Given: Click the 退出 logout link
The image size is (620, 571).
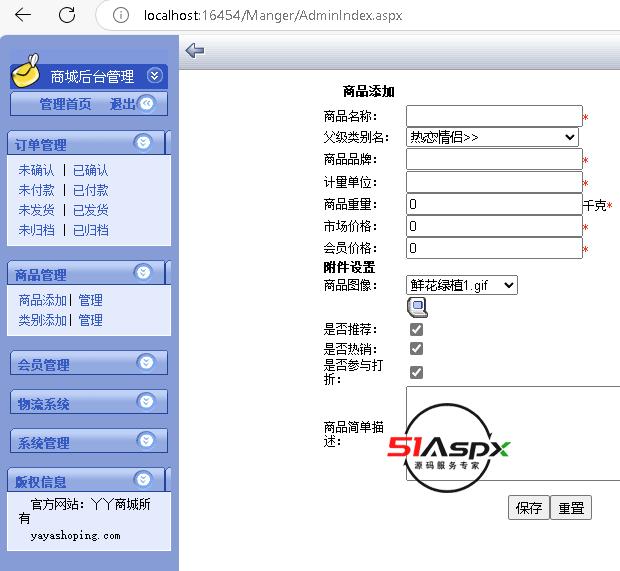Looking at the screenshot, I should tap(122, 104).
